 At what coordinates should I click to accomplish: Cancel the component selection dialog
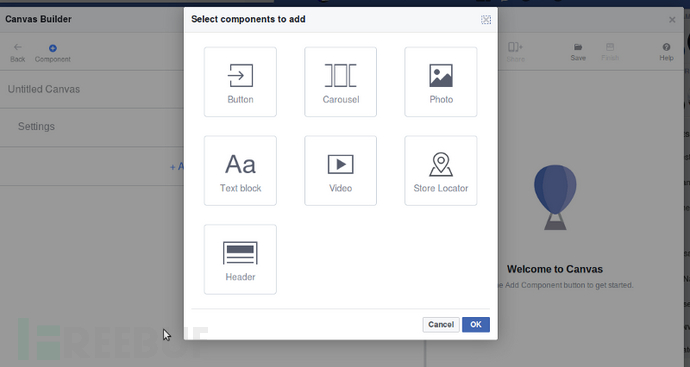(x=441, y=325)
